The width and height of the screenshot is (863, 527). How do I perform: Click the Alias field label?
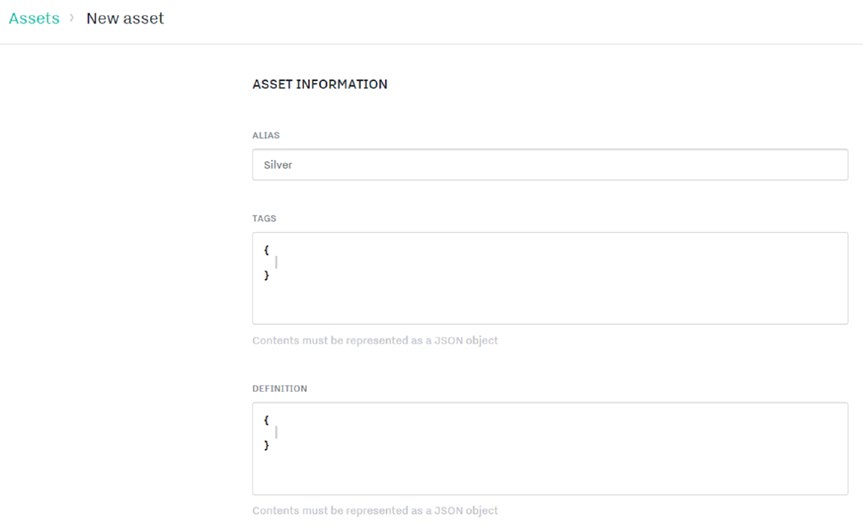click(265, 135)
